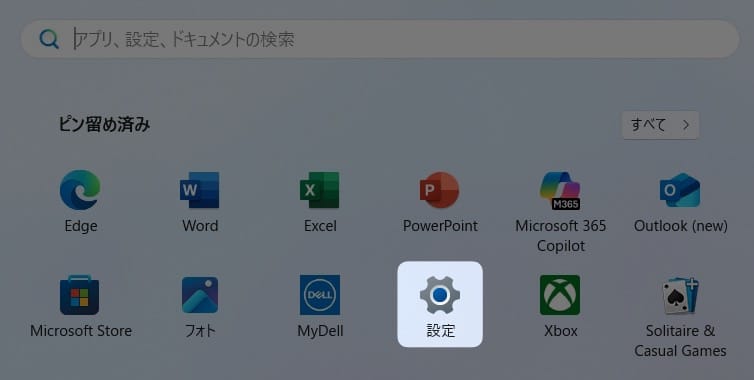Launch the MyDell app
Image resolution: width=754 pixels, height=380 pixels.
pyautogui.click(x=320, y=295)
